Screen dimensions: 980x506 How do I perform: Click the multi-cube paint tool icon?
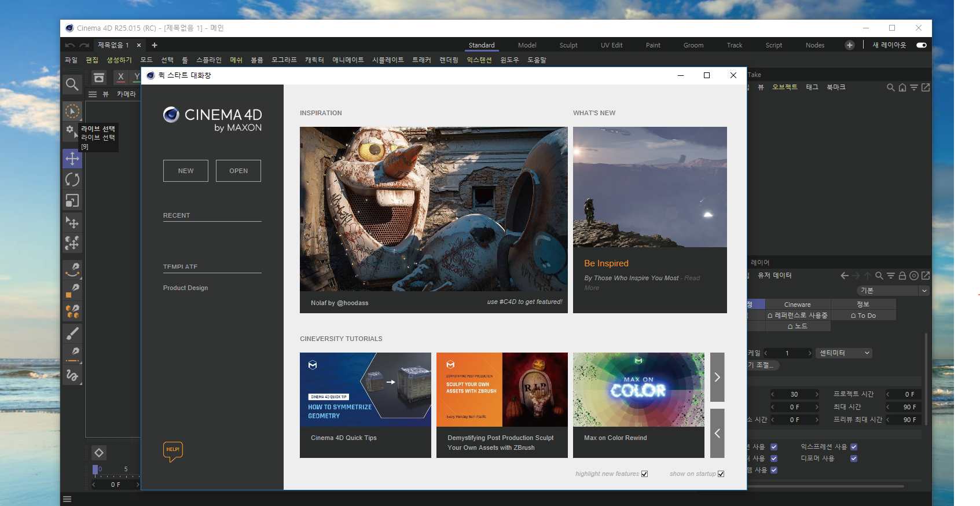[x=72, y=311]
